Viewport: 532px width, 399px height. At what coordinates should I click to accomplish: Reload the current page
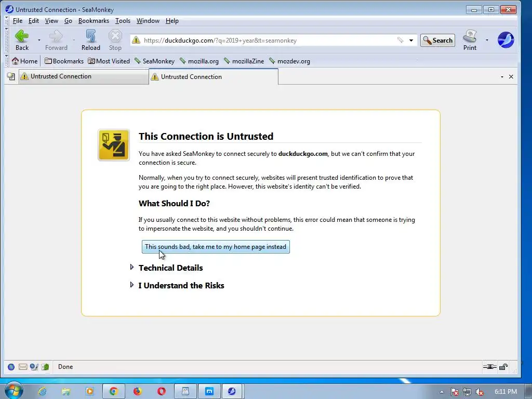tap(90, 40)
